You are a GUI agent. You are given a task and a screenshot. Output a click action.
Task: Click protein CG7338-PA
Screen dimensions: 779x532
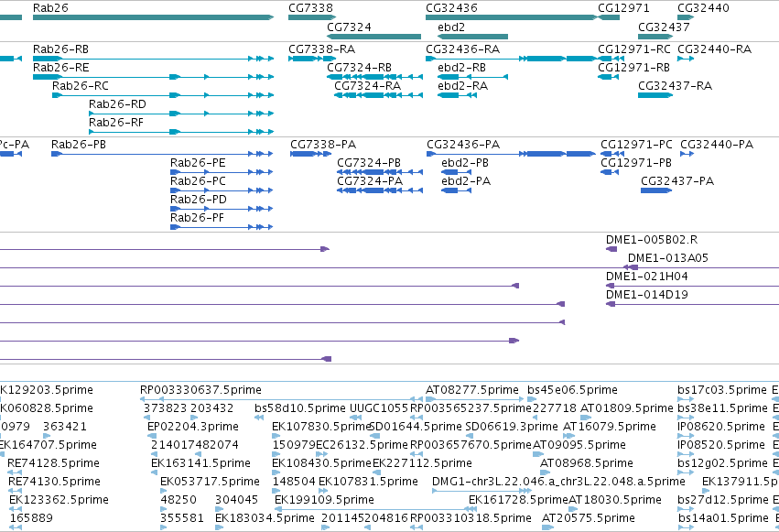coord(323,145)
